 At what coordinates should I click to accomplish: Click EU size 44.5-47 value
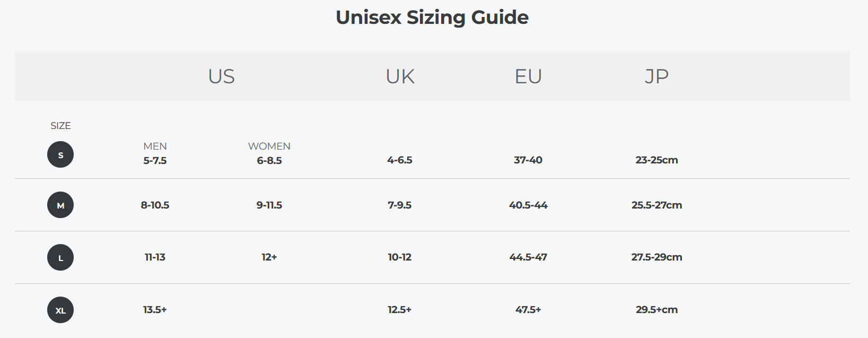click(528, 257)
